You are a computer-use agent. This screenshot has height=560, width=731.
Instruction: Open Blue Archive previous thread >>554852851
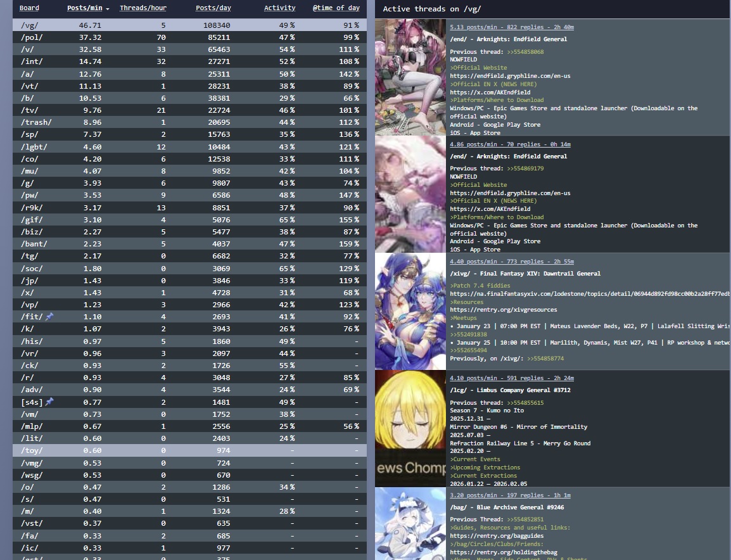click(x=525, y=519)
